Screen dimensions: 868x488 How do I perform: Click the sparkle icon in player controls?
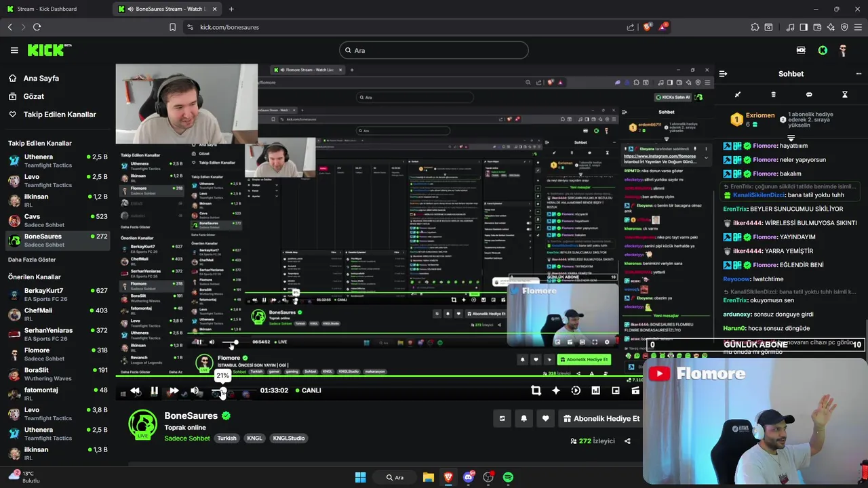coord(556,390)
